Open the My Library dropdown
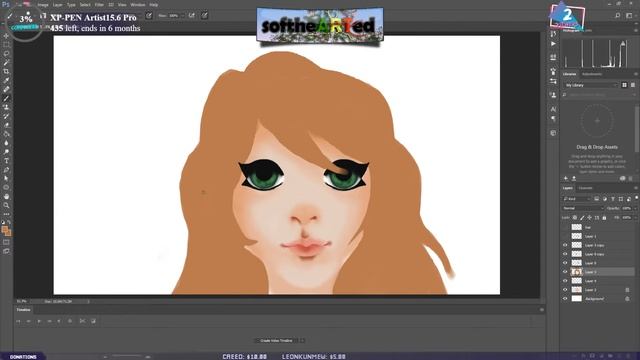The width and height of the screenshot is (640, 360). pyautogui.click(x=591, y=85)
